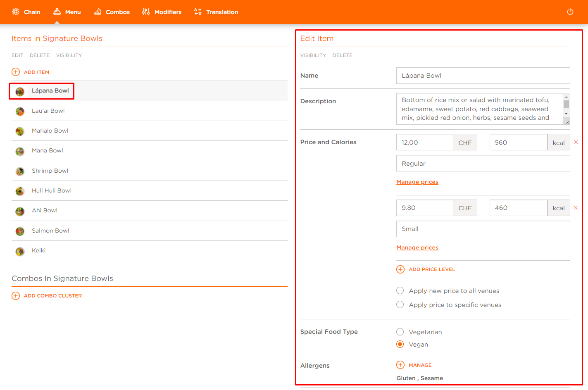Click the plus icon beside Add Item

click(16, 72)
